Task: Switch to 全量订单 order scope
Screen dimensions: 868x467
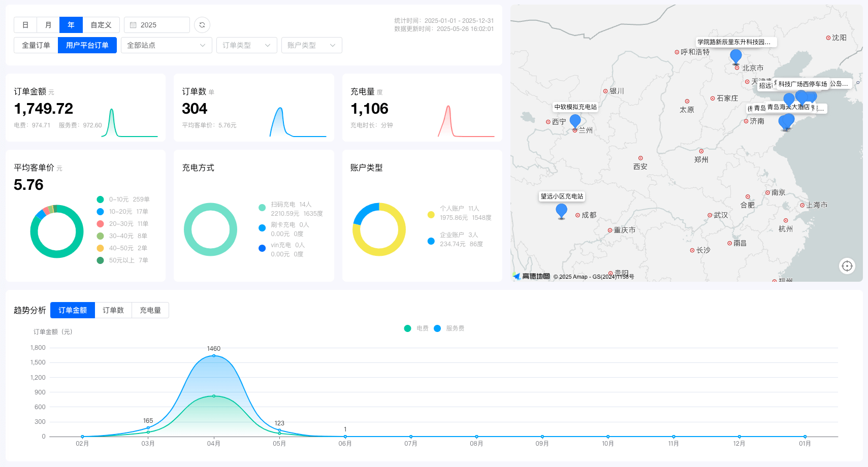Action: (x=36, y=45)
